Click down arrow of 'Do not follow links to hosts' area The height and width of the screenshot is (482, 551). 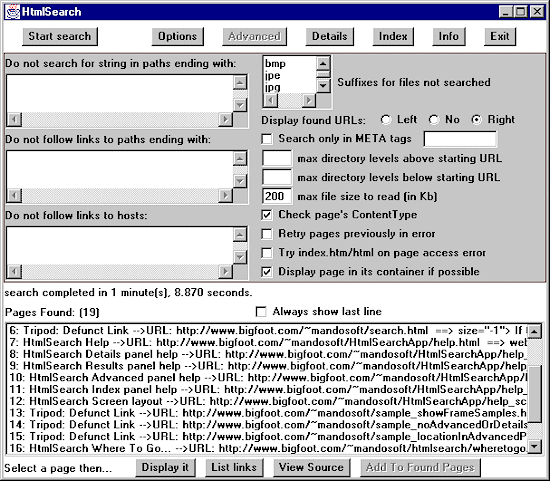pyautogui.click(x=240, y=257)
